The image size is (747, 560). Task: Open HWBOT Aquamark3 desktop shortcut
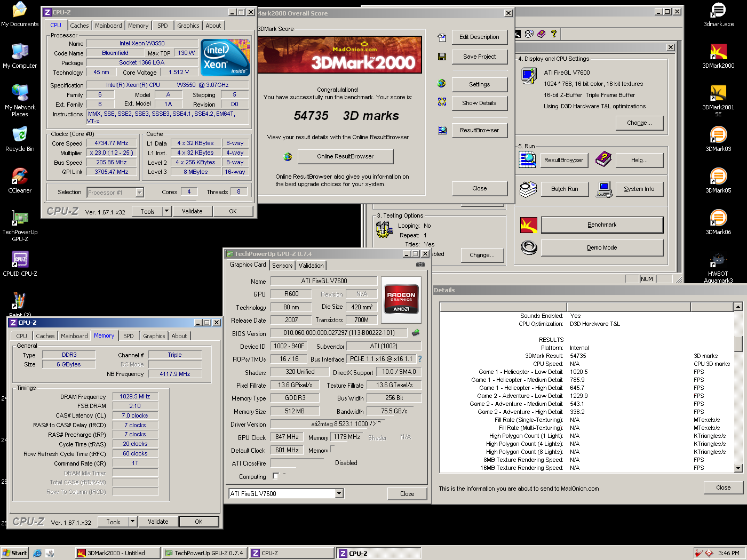[718, 267]
